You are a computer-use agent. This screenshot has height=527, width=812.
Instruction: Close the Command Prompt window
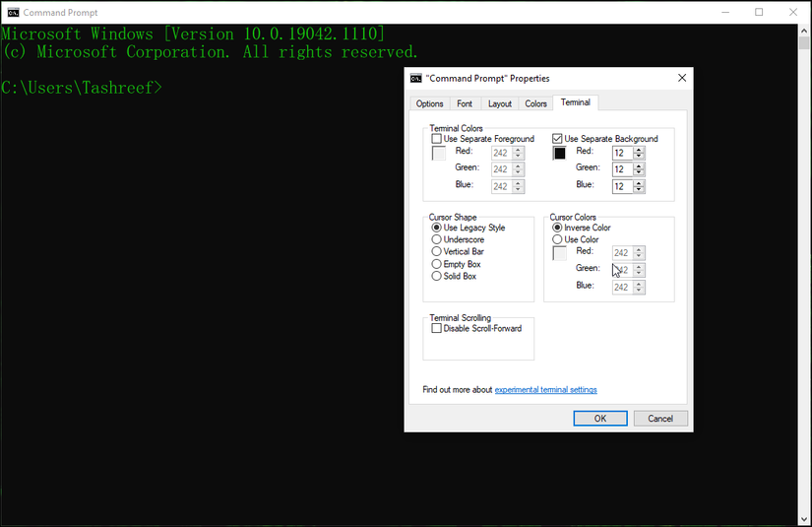click(x=793, y=13)
